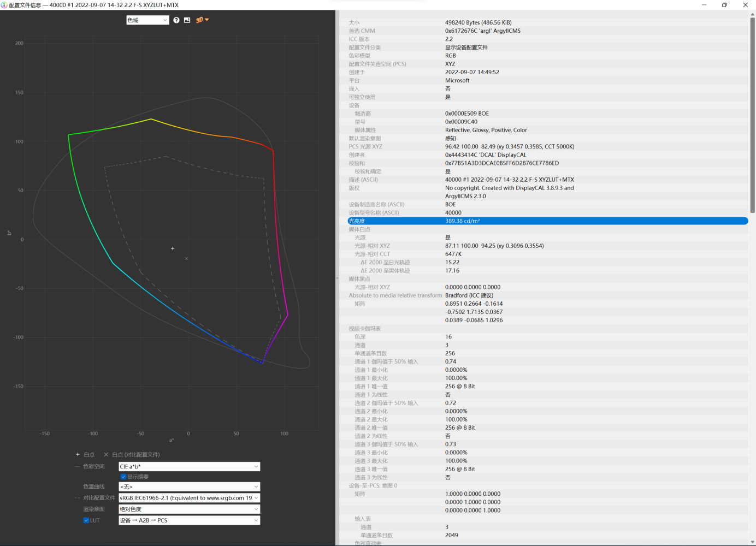Screen dimensions: 756x546
Task: Click the help question mark icon
Action: (x=176, y=20)
